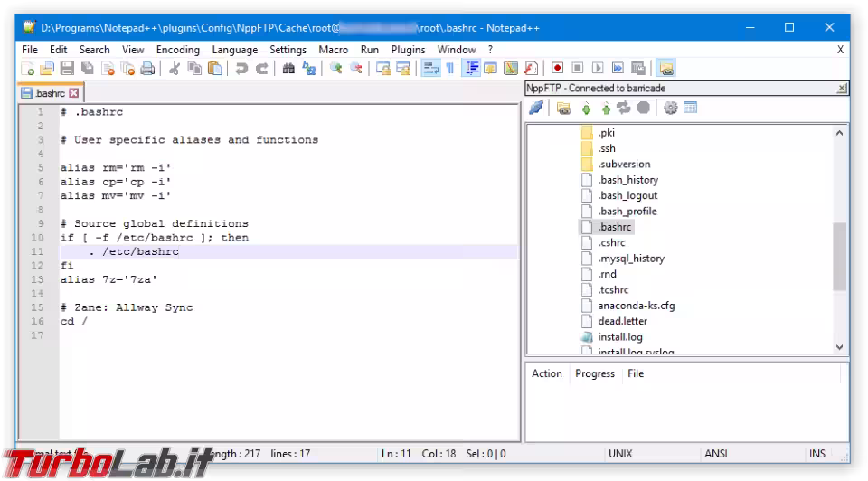Image resolution: width=868 pixels, height=481 pixels.
Task: Save the file with the floppy icon
Action: (67, 68)
